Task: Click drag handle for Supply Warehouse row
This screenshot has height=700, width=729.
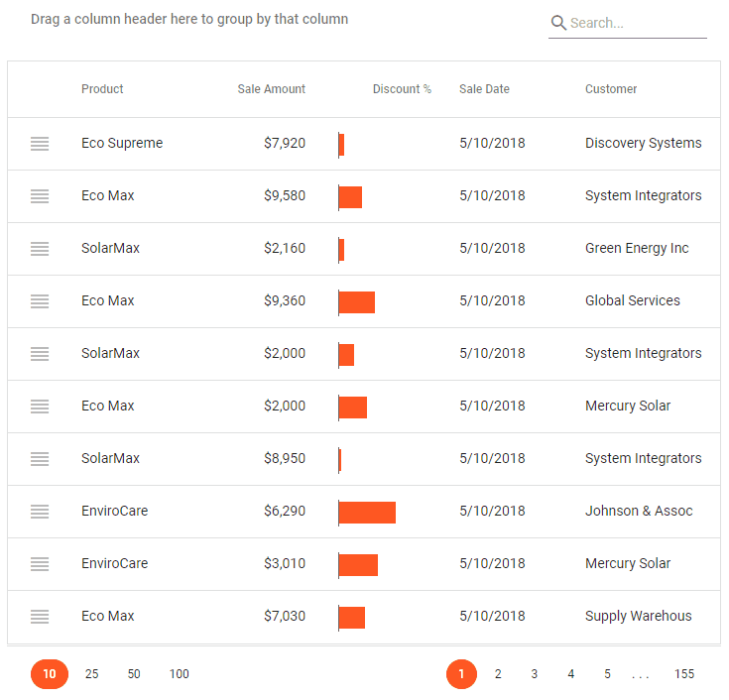Action: 40,617
